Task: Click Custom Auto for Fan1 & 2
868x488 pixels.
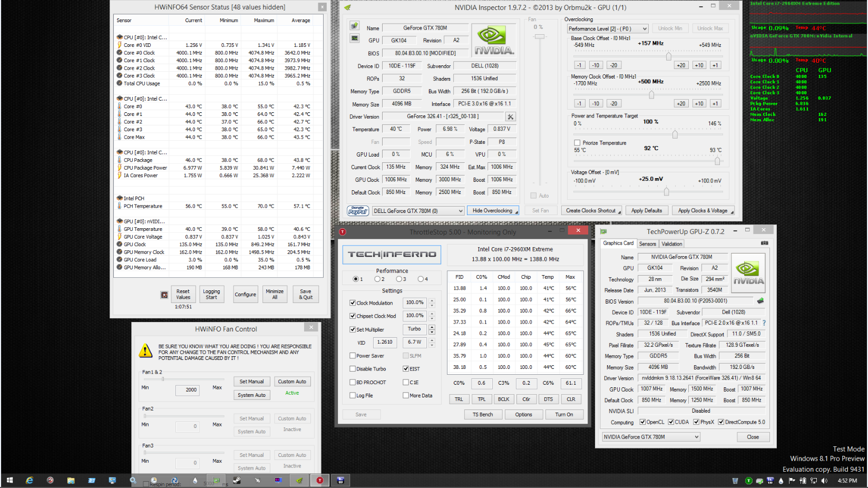Action: pos(292,382)
